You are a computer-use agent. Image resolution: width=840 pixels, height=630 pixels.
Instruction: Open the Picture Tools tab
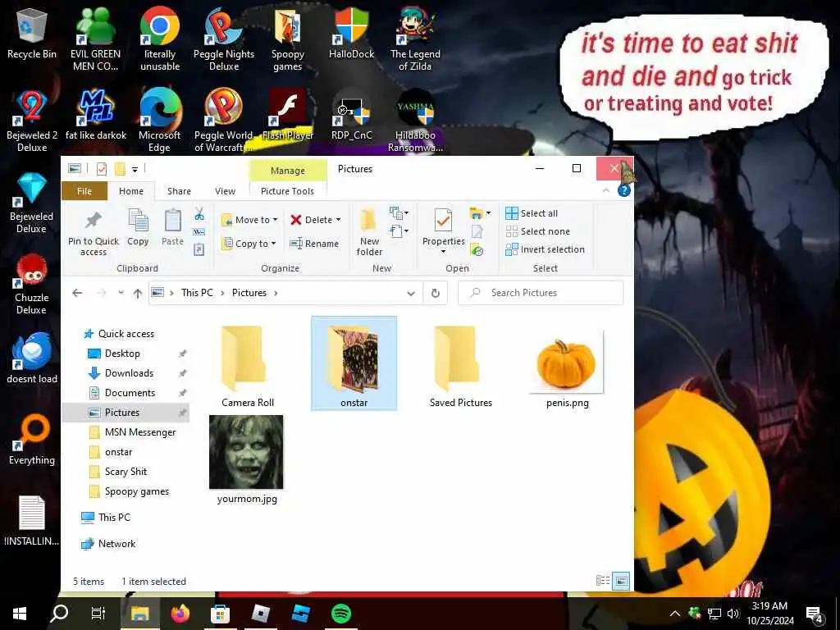[x=288, y=191]
